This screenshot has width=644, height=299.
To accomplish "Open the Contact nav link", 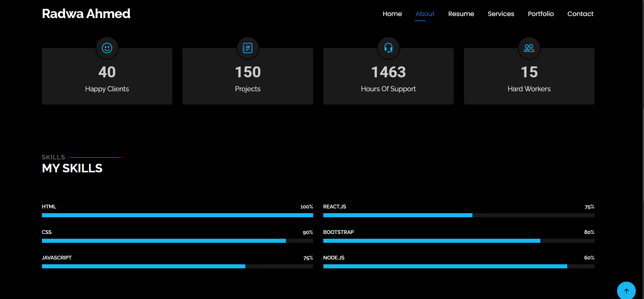I will [580, 14].
